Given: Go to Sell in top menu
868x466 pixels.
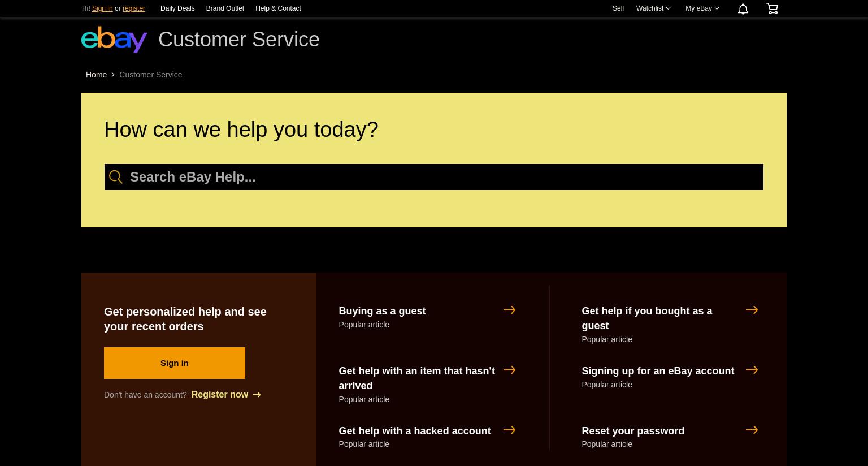Looking at the screenshot, I should tap(618, 8).
